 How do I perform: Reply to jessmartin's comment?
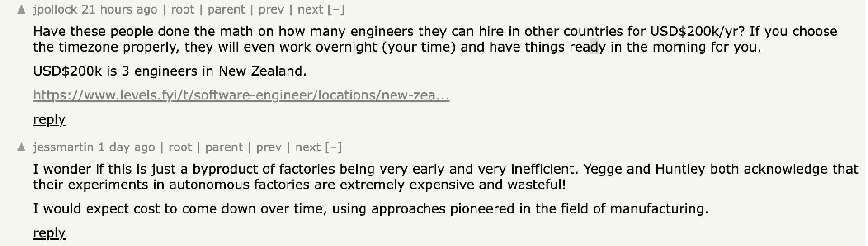49,233
